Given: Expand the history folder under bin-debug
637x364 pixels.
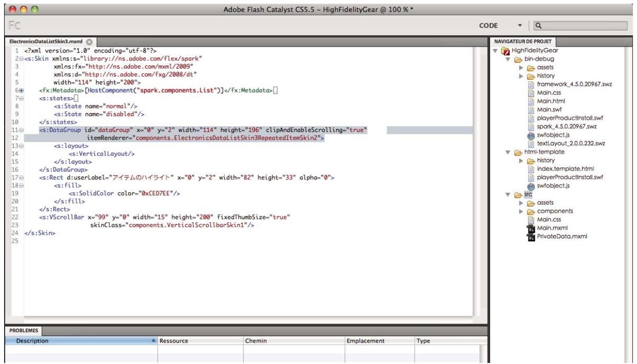Looking at the screenshot, I should point(521,76).
